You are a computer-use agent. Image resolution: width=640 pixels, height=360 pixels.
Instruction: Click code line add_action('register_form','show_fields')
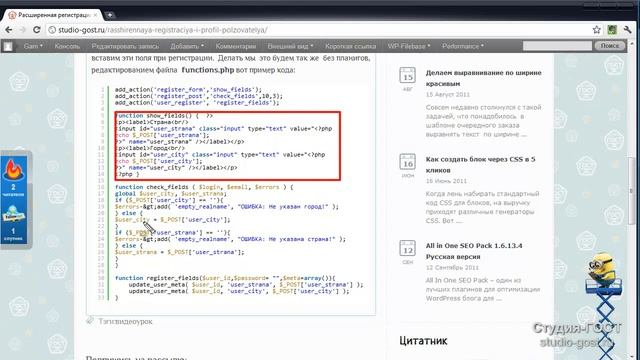coord(188,89)
